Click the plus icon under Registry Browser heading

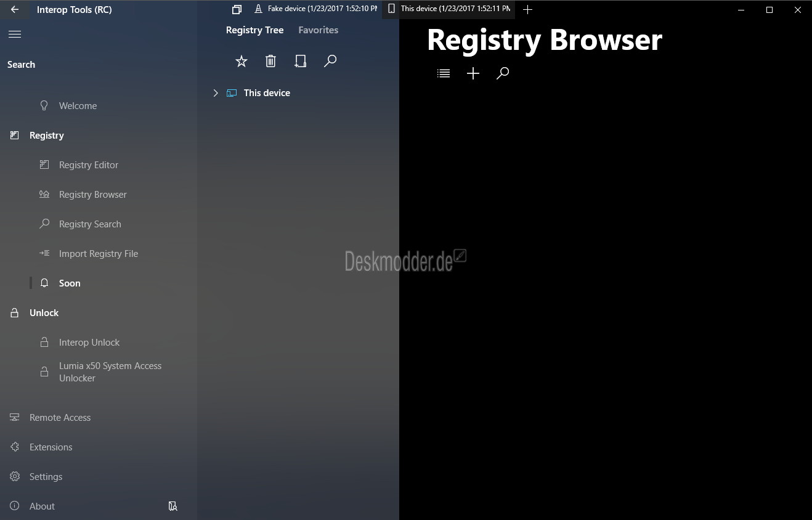coord(473,73)
